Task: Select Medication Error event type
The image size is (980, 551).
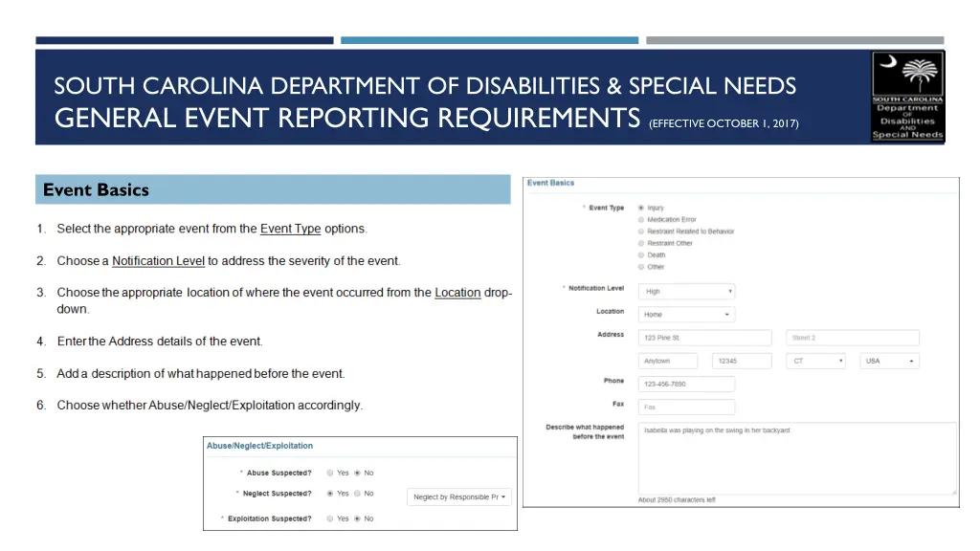Action: coord(641,220)
